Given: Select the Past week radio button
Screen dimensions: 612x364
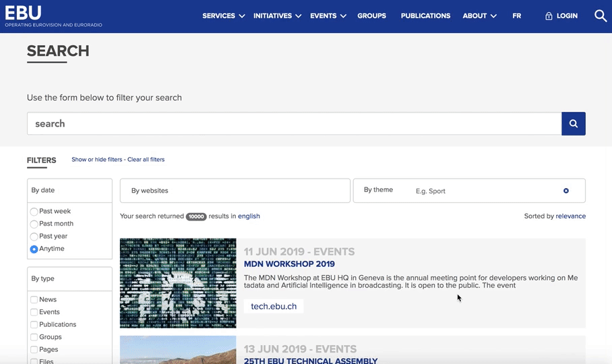Looking at the screenshot, I should tap(34, 212).
